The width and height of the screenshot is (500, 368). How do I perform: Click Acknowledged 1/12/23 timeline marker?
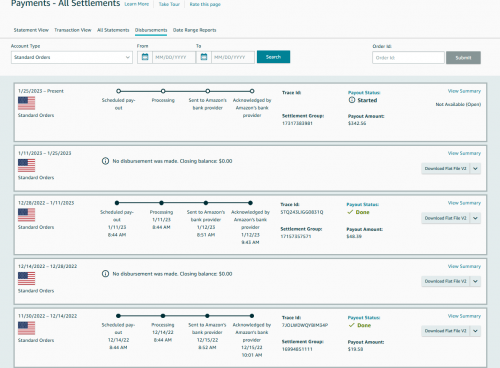[250, 203]
